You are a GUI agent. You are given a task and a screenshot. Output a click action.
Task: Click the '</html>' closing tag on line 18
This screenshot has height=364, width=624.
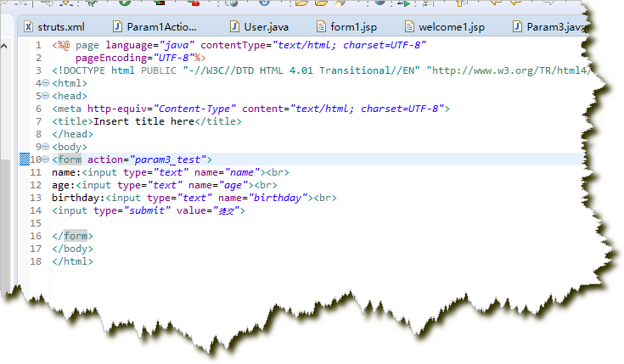coord(72,261)
